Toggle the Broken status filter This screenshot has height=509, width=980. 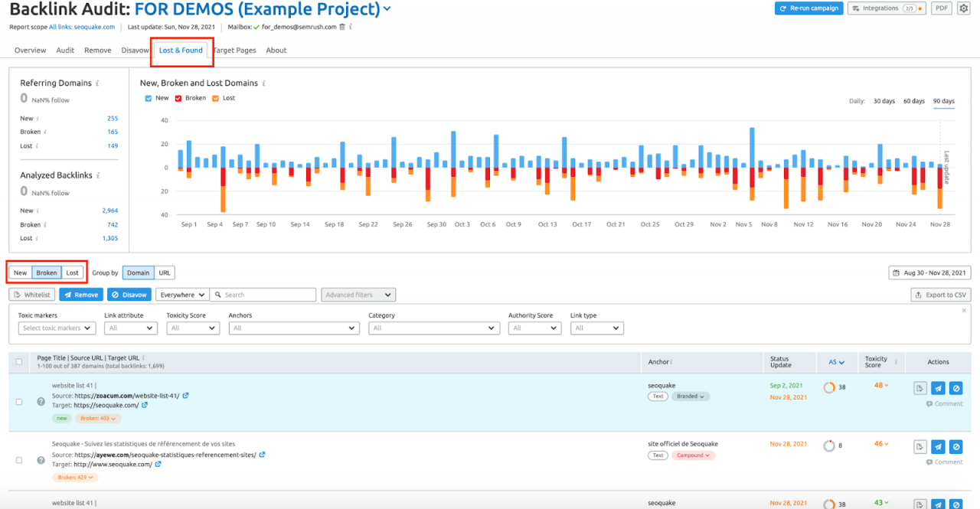pos(47,272)
